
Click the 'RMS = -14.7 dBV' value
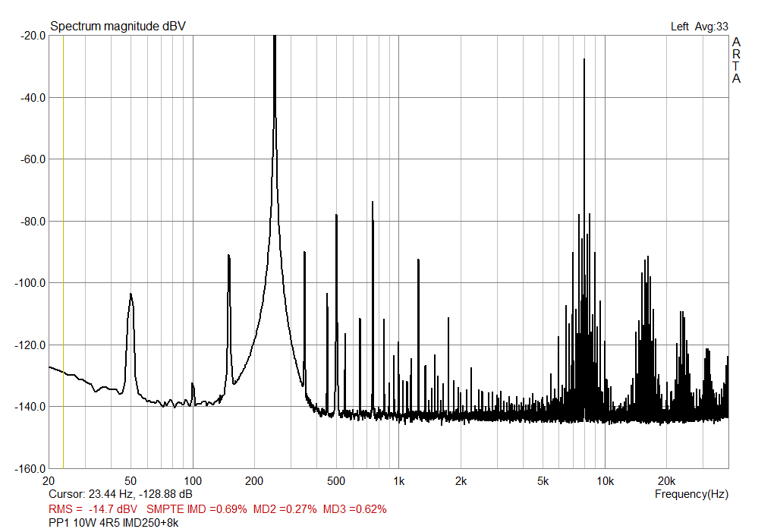click(x=93, y=509)
